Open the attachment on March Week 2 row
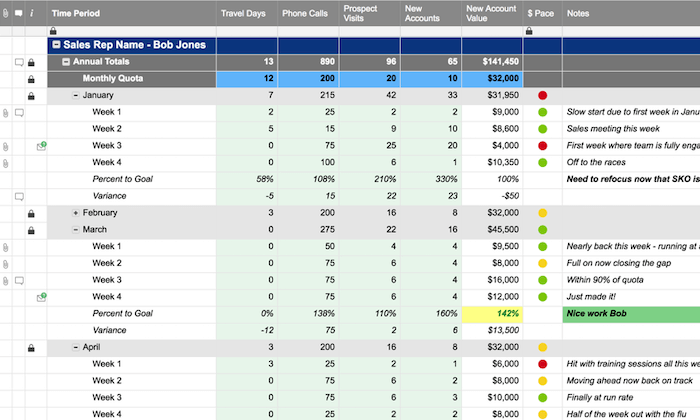 5,264
